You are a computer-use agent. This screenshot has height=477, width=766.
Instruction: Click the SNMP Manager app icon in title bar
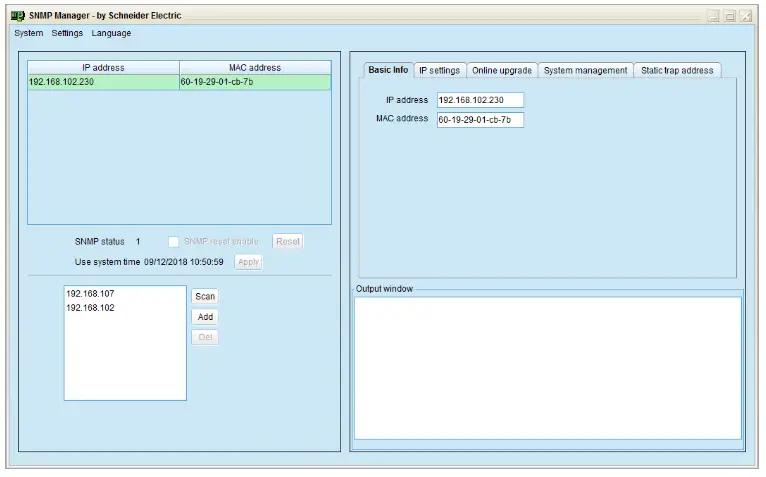coord(18,16)
